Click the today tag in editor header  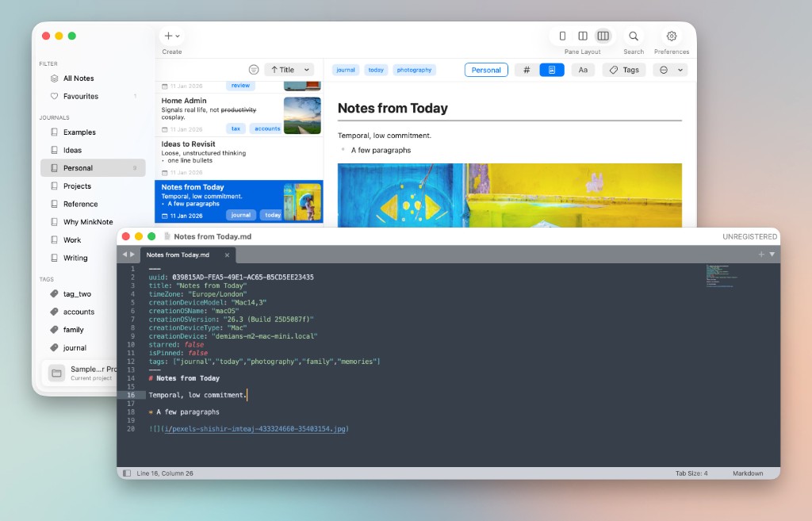point(376,70)
